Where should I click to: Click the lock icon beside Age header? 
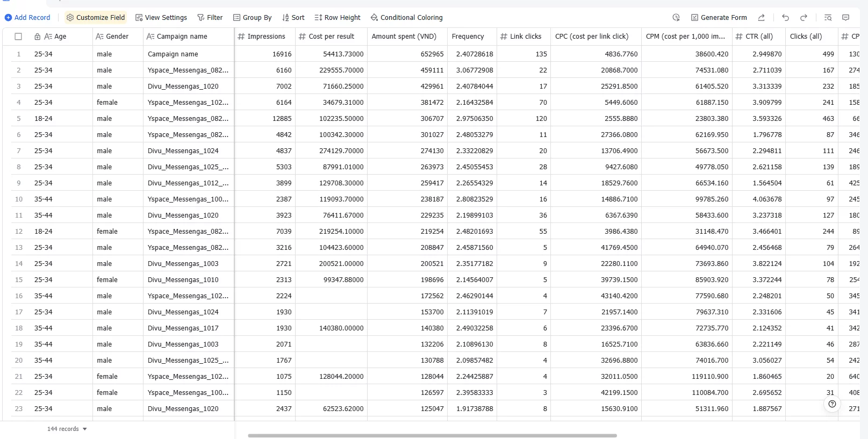[37, 37]
